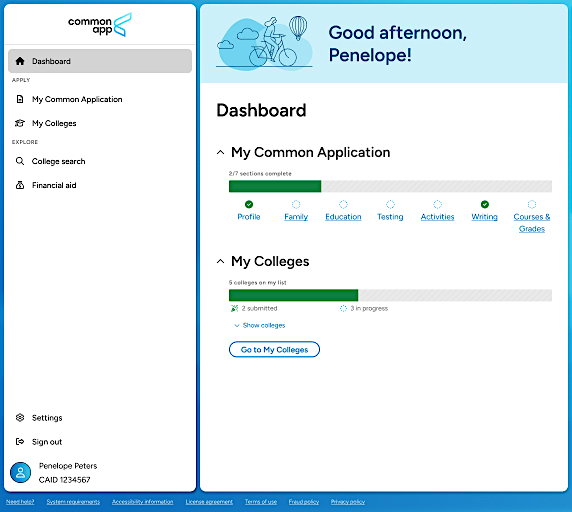The height and width of the screenshot is (512, 572).
Task: Open Dashboard in the sidebar
Action: [100, 61]
